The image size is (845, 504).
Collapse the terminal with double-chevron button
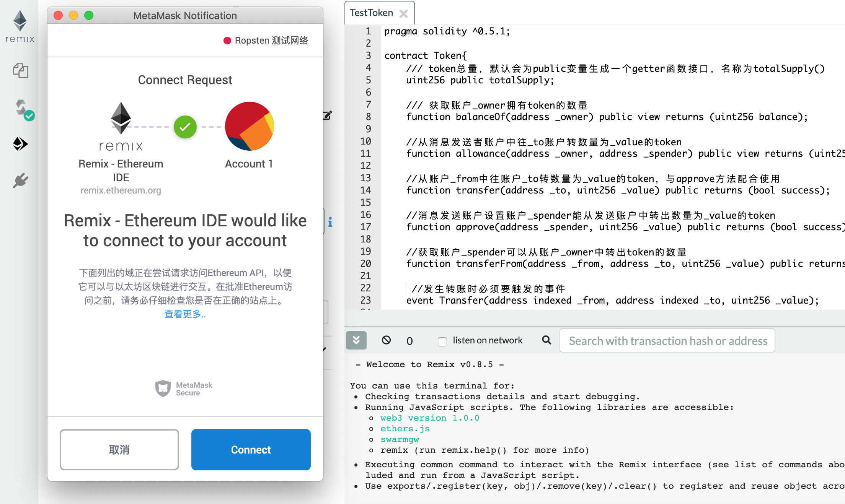(356, 340)
